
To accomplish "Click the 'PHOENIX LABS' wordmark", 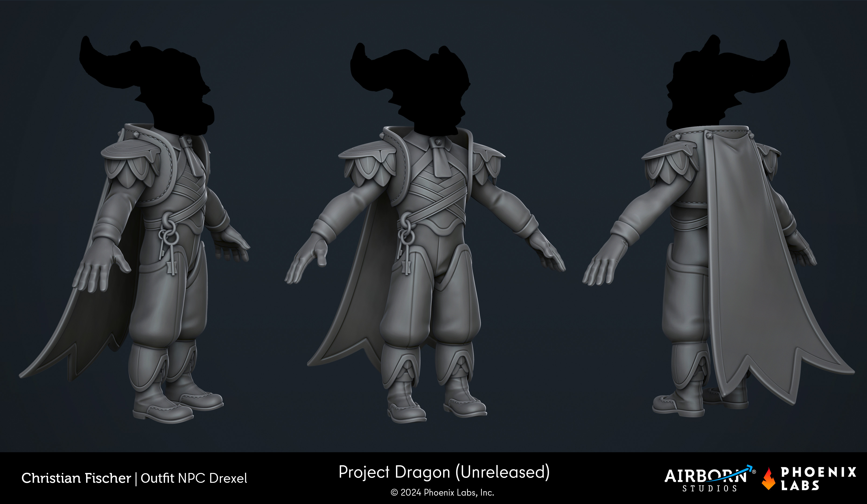I will point(818,479).
